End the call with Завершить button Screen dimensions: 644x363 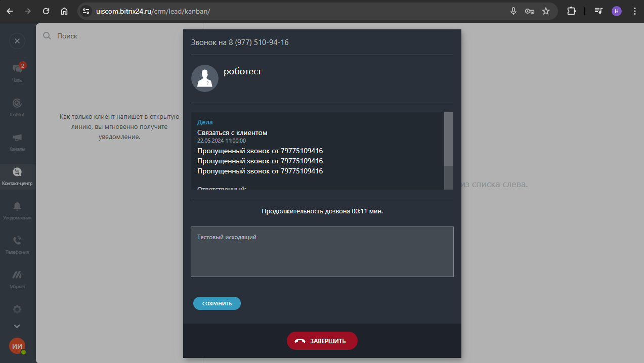(322, 341)
